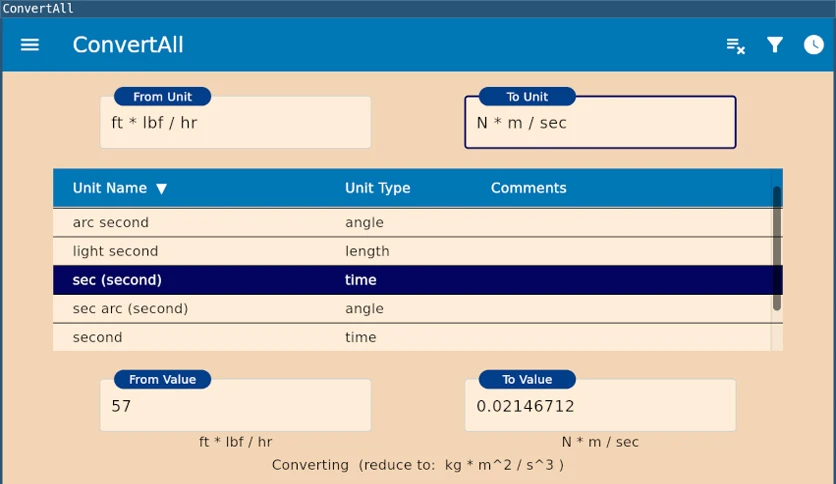Click 'angle' type in arc second row

point(364,223)
